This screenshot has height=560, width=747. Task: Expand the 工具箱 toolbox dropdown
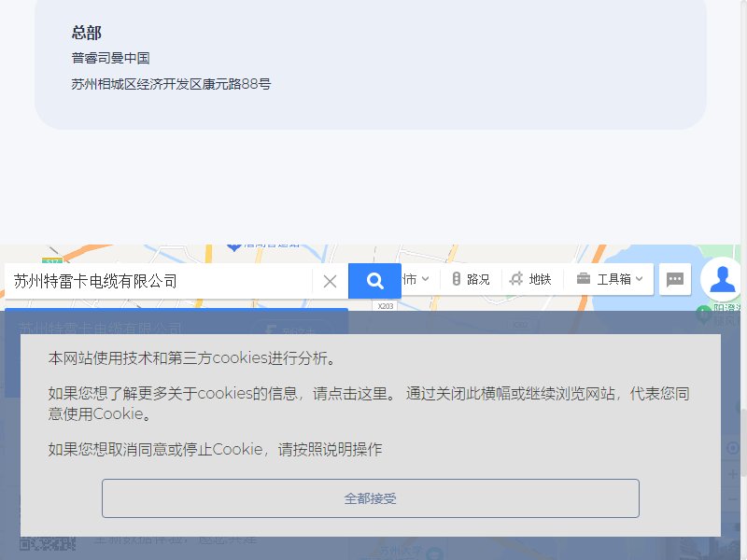pos(610,279)
